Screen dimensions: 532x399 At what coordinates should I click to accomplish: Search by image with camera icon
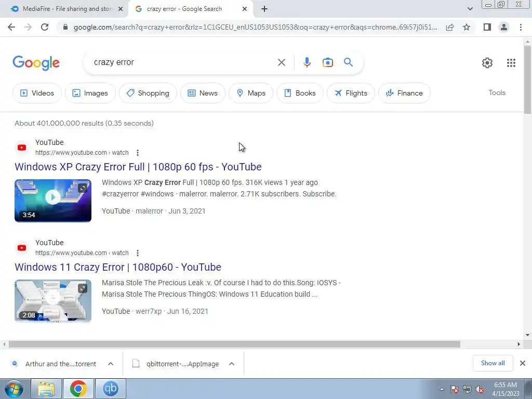[328, 62]
